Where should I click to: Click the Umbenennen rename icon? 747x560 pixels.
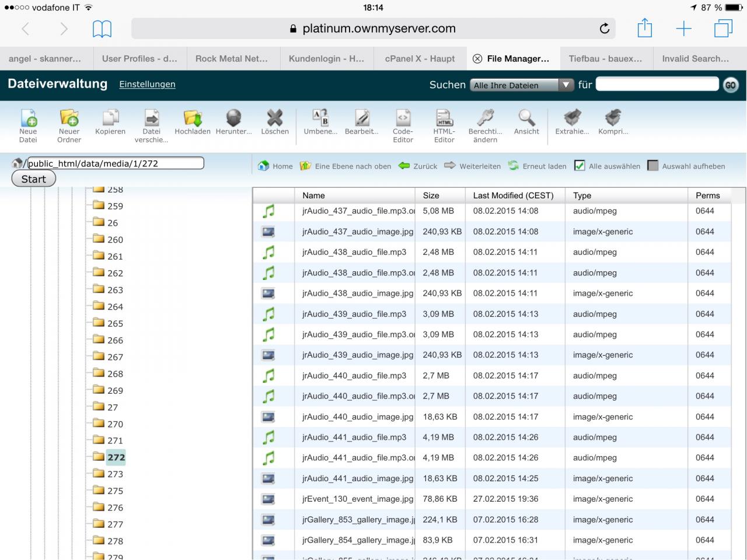(320, 118)
